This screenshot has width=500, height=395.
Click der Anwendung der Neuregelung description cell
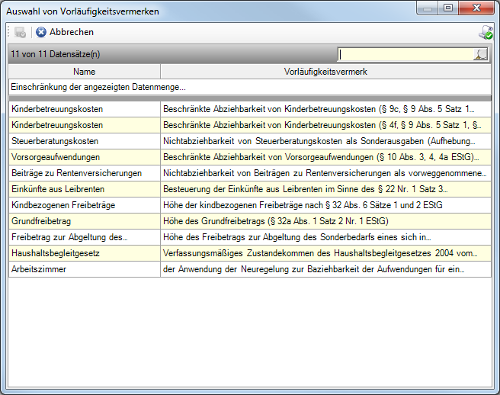[x=326, y=269]
